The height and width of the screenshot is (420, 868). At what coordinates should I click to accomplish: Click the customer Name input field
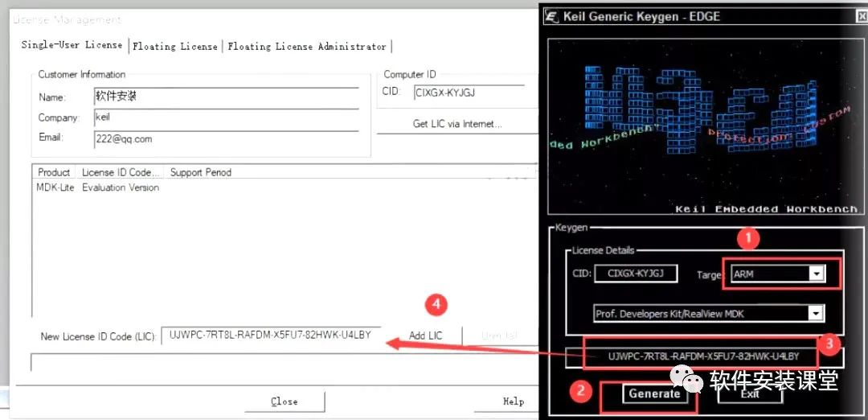click(x=227, y=97)
